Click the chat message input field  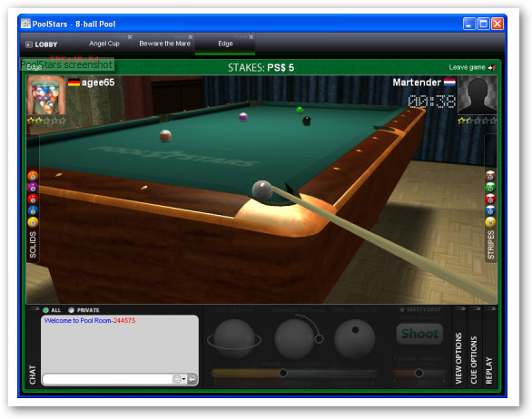point(108,379)
